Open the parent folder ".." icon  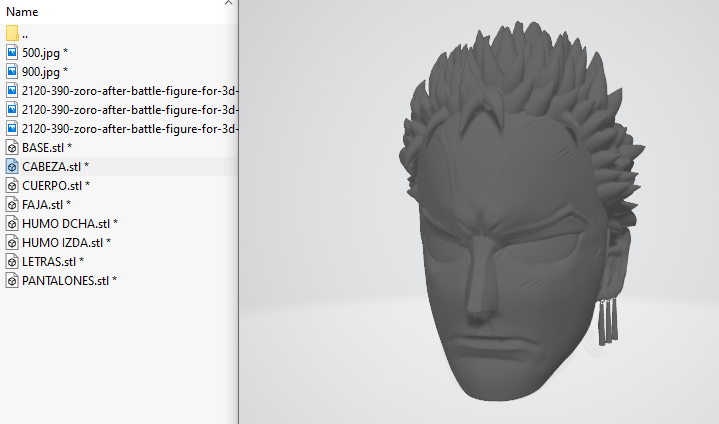(x=12, y=33)
